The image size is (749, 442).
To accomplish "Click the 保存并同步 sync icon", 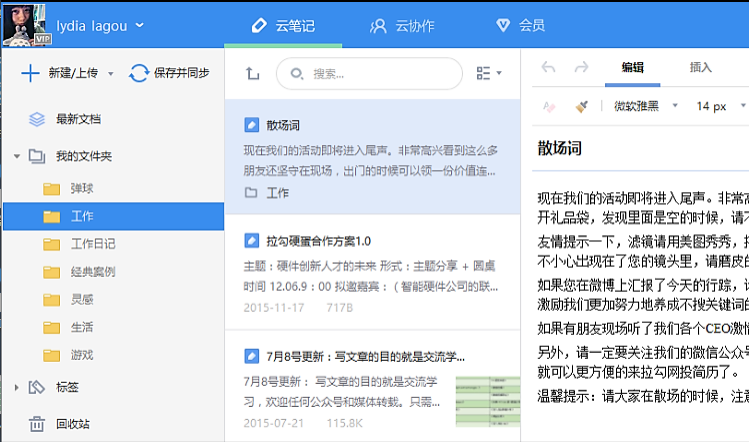I will click(139, 73).
